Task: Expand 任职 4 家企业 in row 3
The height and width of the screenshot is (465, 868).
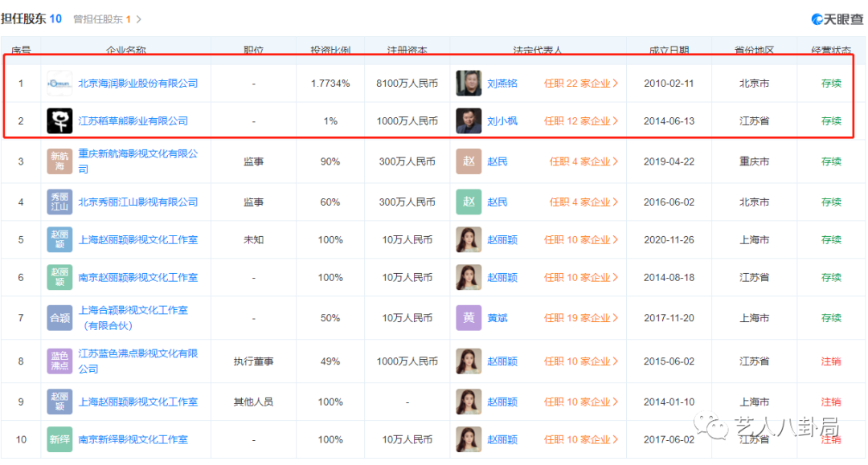Action: point(583,161)
